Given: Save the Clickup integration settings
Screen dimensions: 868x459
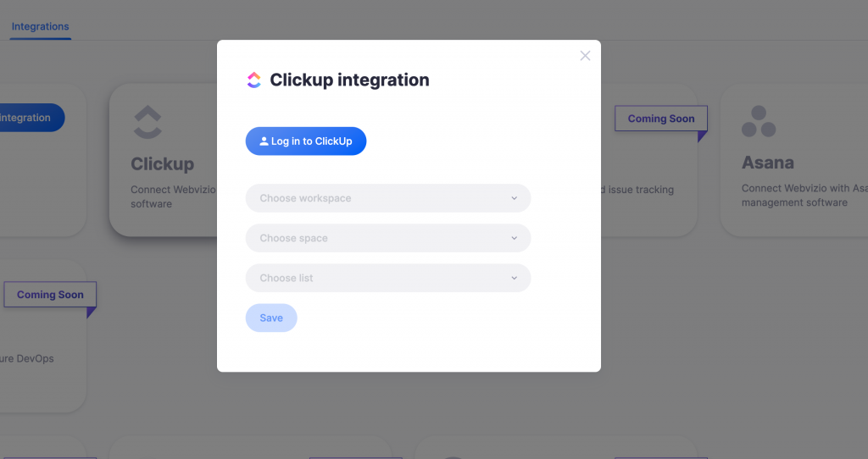Looking at the screenshot, I should pos(271,318).
